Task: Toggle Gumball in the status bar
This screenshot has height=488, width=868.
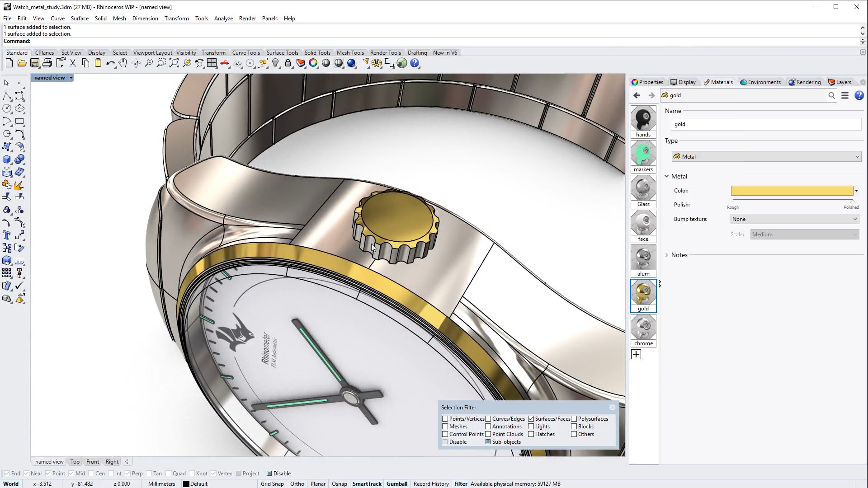Action: (x=397, y=484)
